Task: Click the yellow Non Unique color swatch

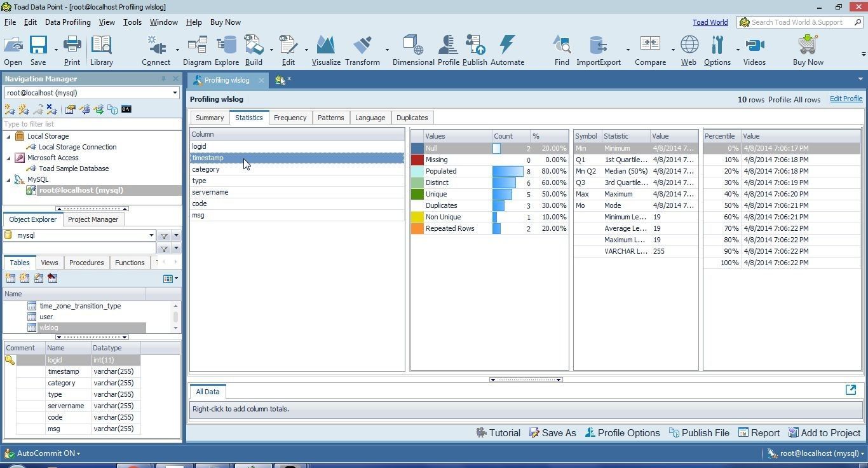Action: click(417, 217)
